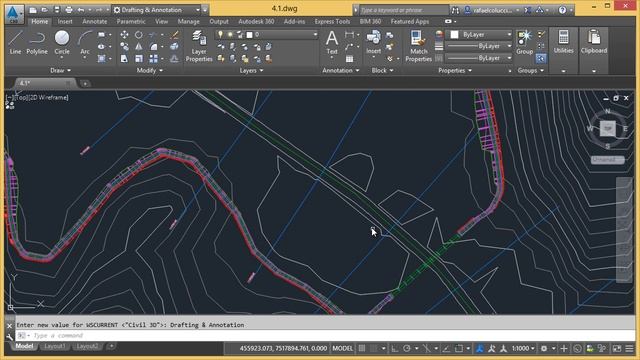The image size is (640, 360).
Task: Click the Mirror tool icon
Action: coord(139,47)
